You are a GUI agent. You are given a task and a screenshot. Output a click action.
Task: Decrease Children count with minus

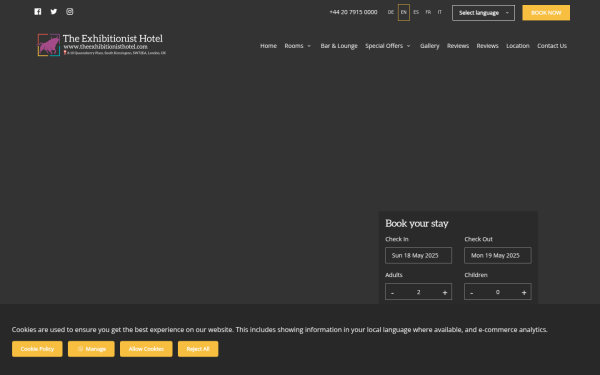[471, 292]
